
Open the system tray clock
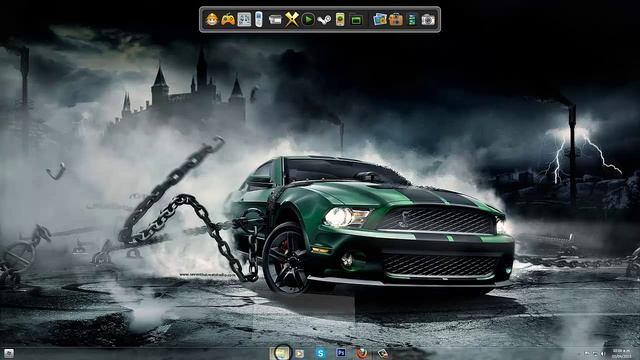(621, 353)
